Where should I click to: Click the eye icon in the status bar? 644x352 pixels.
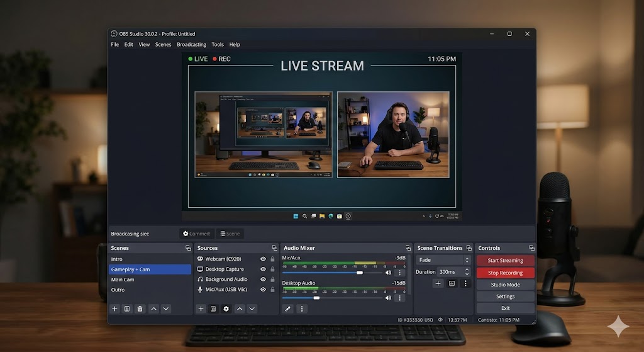point(440,319)
